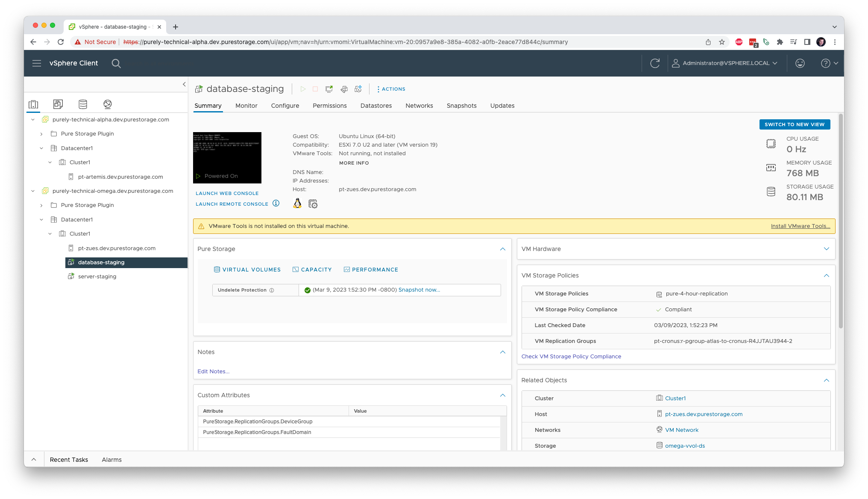Image resolution: width=868 pixels, height=499 pixels.
Task: Click LAUNCH WEB CONSOLE link
Action: tap(227, 193)
